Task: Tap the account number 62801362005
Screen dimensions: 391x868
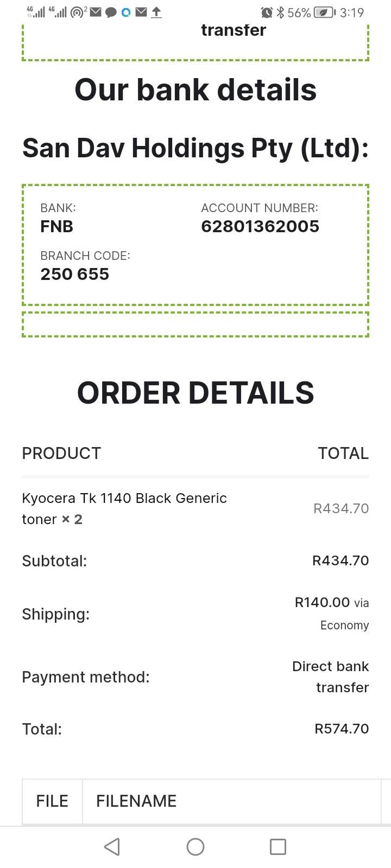Action: [x=260, y=226]
